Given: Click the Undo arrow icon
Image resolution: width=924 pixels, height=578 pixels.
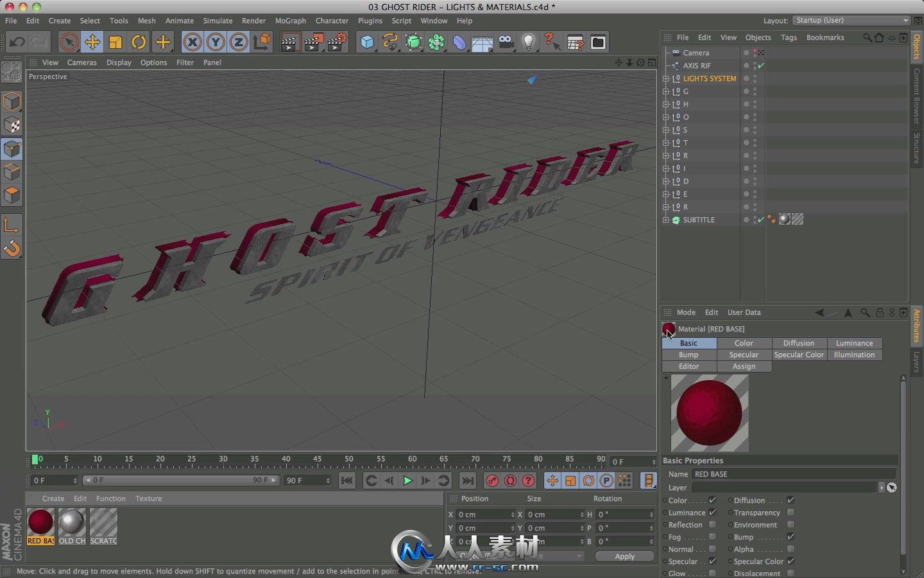Looking at the screenshot, I should [x=17, y=42].
